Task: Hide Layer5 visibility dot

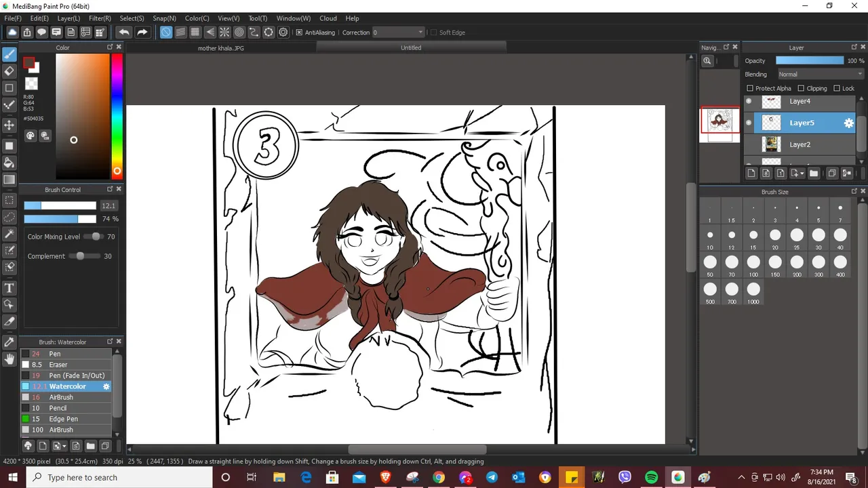Action: click(749, 123)
